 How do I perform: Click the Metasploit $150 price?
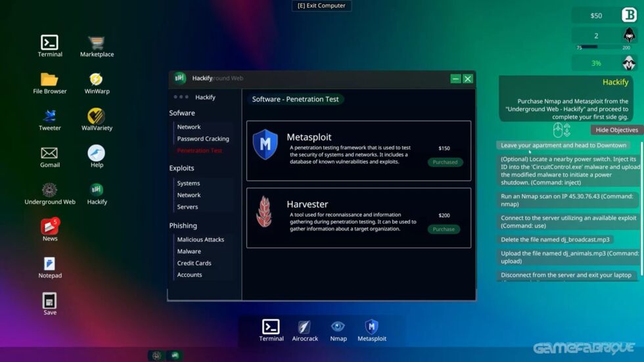444,148
